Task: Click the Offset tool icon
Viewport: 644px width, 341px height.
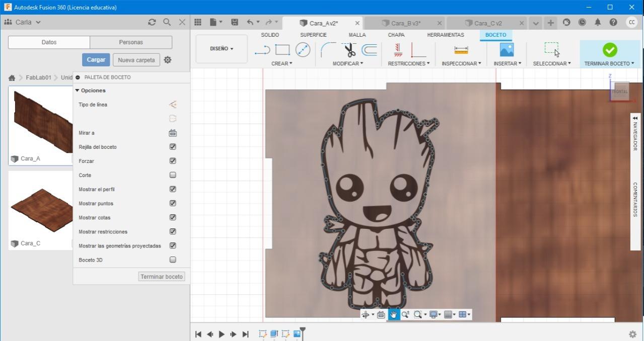Action: click(370, 50)
